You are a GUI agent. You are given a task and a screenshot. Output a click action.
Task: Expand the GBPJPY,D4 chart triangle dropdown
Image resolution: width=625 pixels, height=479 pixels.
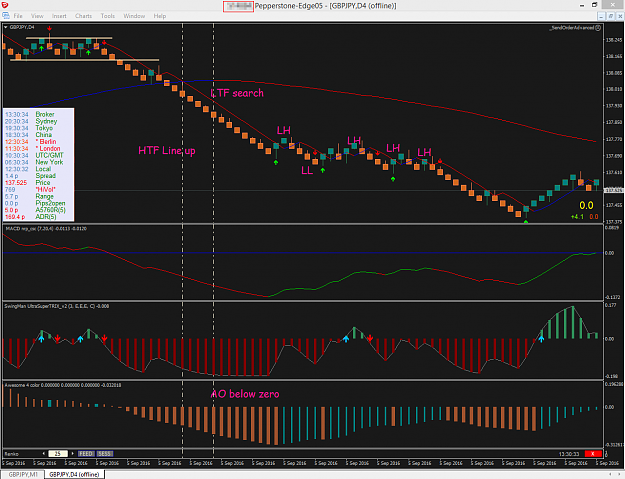tap(6, 27)
